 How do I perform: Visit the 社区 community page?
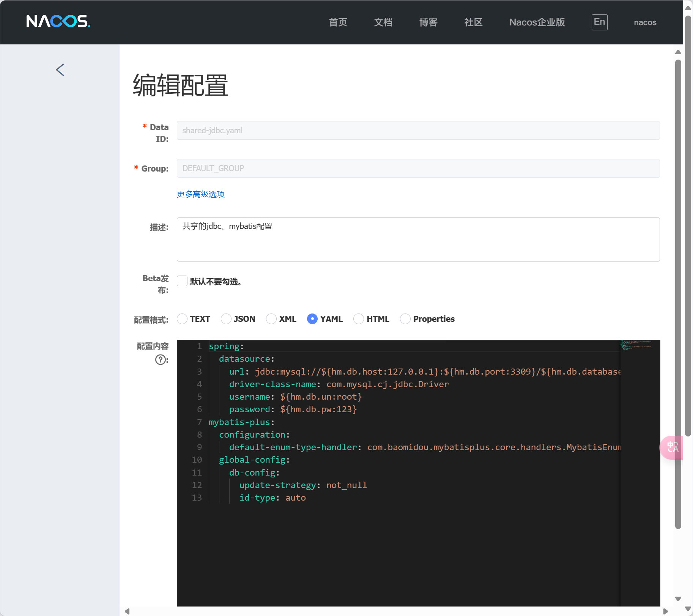pyautogui.click(x=473, y=22)
